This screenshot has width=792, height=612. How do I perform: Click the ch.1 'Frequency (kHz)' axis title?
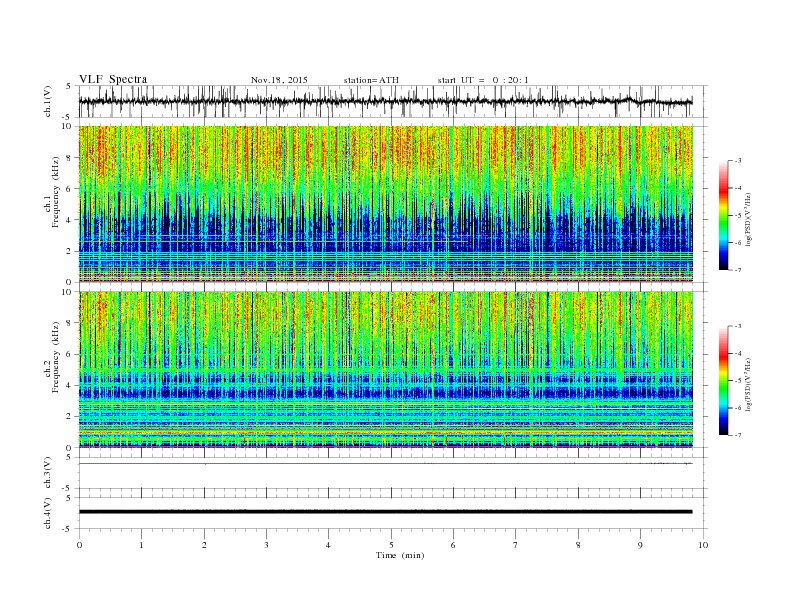pyautogui.click(x=56, y=192)
